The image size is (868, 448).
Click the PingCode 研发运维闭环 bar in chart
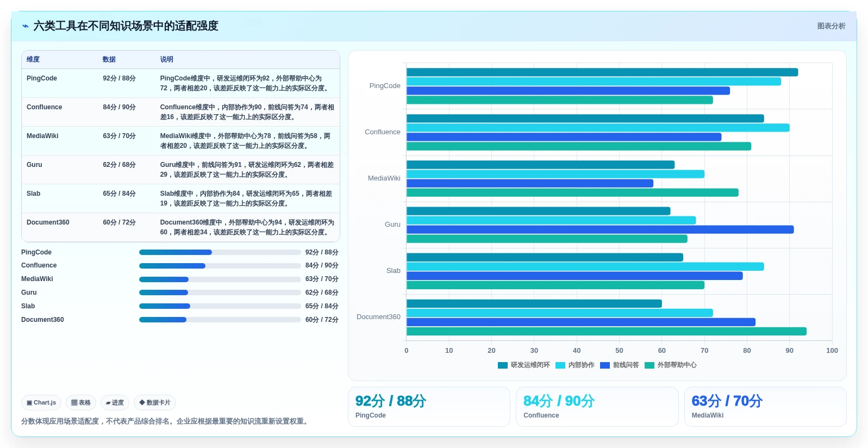[602, 72]
